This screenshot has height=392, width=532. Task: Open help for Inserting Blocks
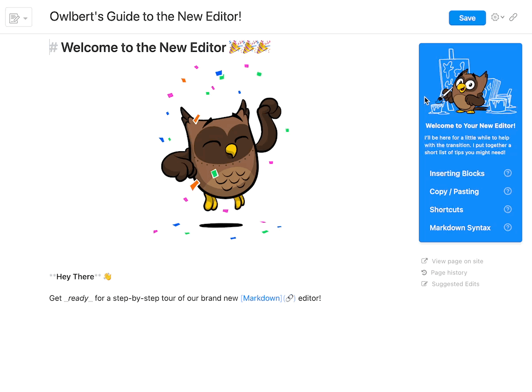coord(508,173)
